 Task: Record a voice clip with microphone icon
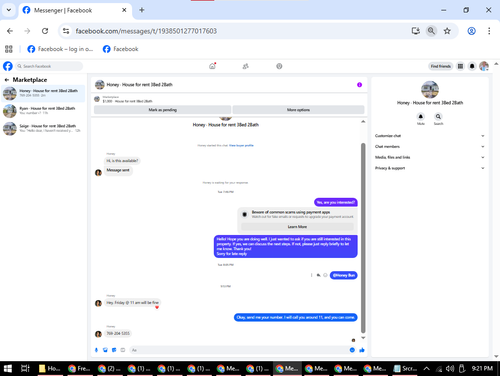click(x=96, y=350)
